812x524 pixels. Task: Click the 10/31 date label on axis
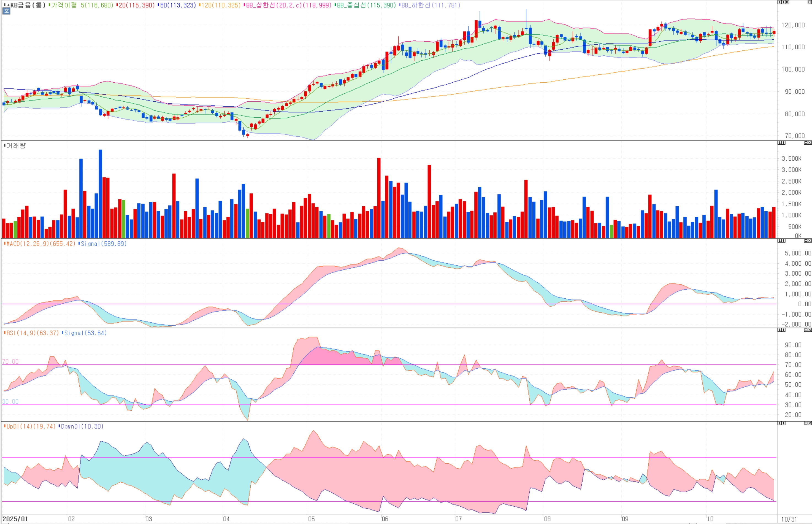(789, 519)
